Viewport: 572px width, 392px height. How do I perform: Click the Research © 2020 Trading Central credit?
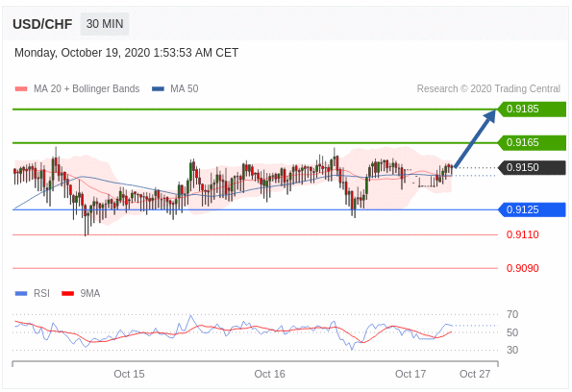[x=488, y=88]
